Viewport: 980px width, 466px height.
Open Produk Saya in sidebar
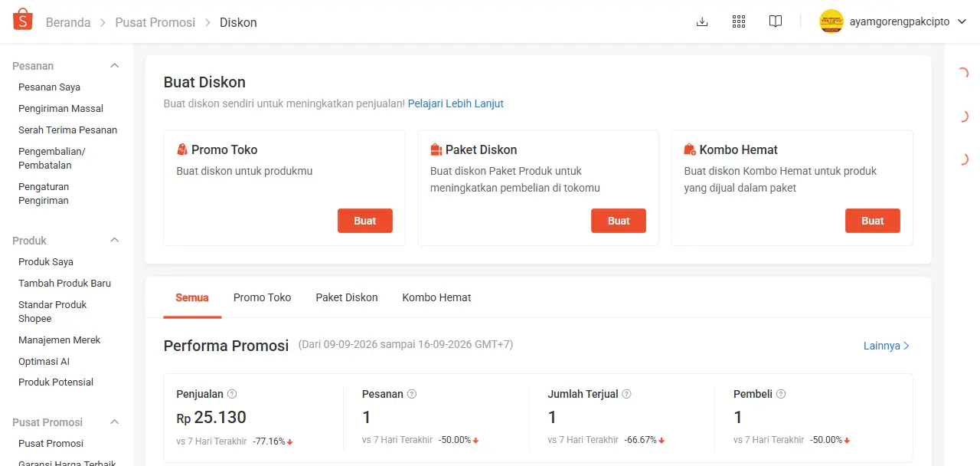tap(46, 262)
